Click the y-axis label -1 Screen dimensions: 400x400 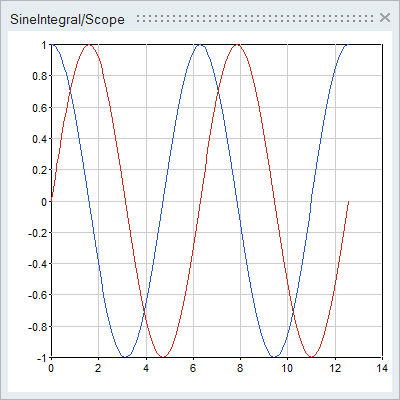coord(41,358)
